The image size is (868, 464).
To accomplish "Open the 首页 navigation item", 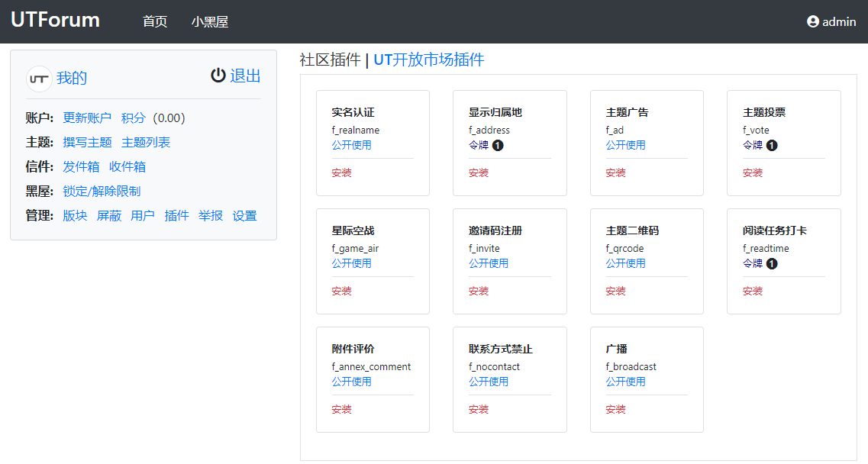I will click(155, 22).
